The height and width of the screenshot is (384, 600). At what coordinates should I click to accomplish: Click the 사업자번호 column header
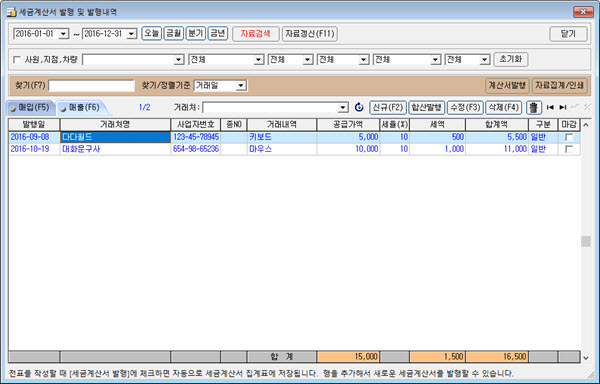click(x=196, y=125)
